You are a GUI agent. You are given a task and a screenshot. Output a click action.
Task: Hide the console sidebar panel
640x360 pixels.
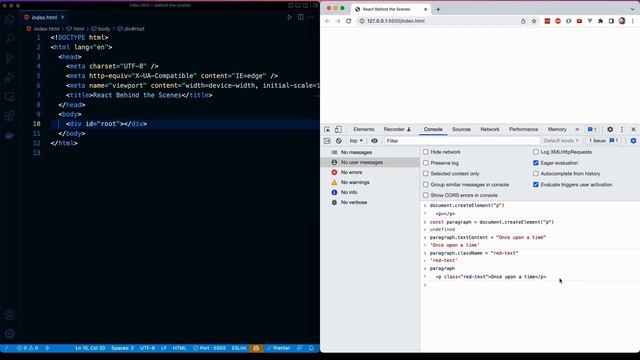click(327, 141)
